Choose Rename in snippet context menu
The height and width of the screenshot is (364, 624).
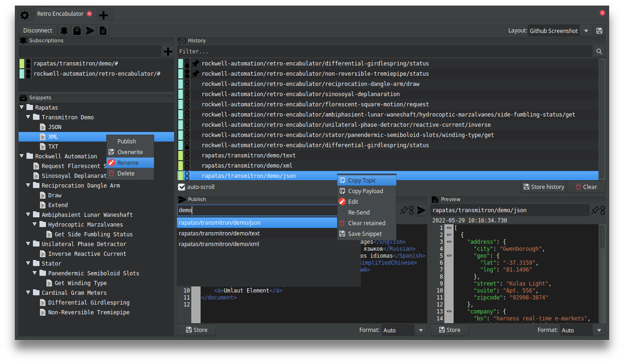click(130, 162)
